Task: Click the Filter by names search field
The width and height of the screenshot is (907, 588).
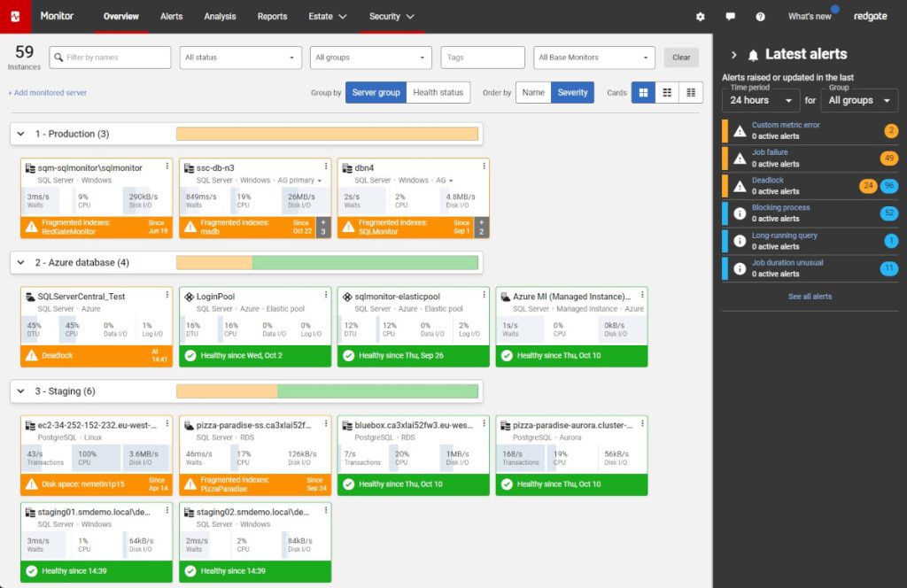Action: [111, 58]
